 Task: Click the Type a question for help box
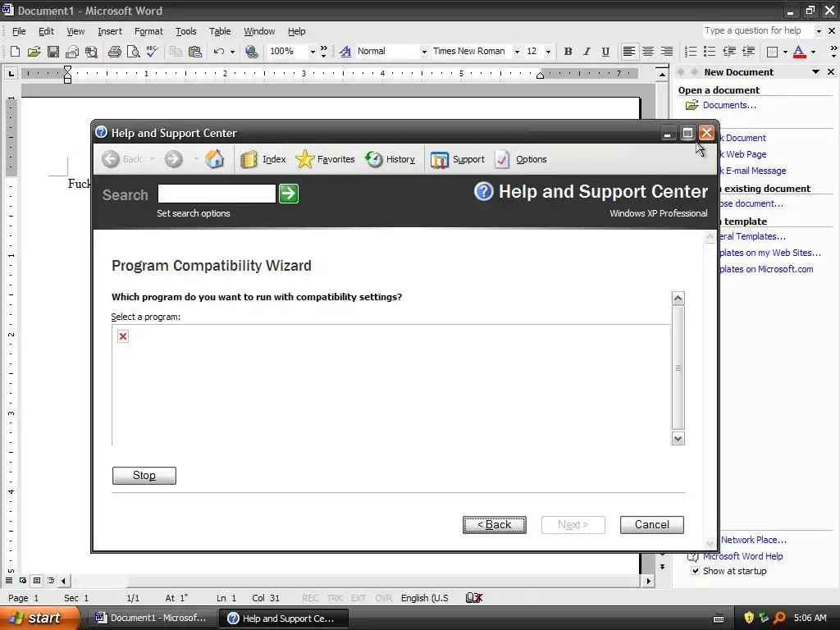758,31
